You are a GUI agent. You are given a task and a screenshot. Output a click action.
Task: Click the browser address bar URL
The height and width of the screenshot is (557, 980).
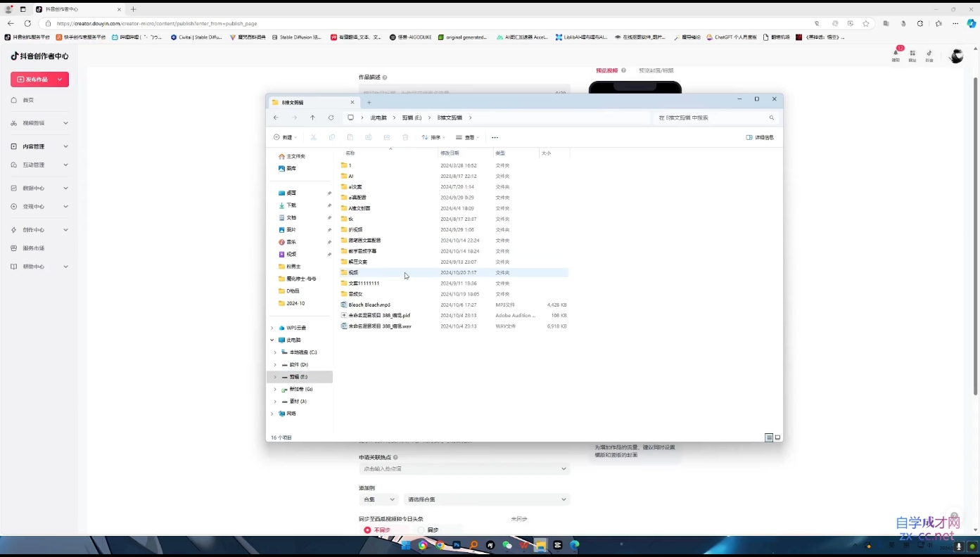point(157,23)
